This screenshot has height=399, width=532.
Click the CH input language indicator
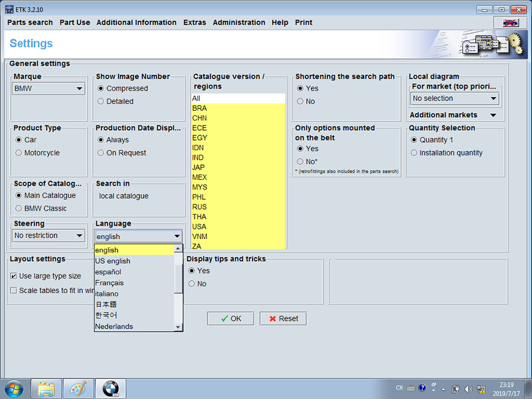pyautogui.click(x=400, y=388)
